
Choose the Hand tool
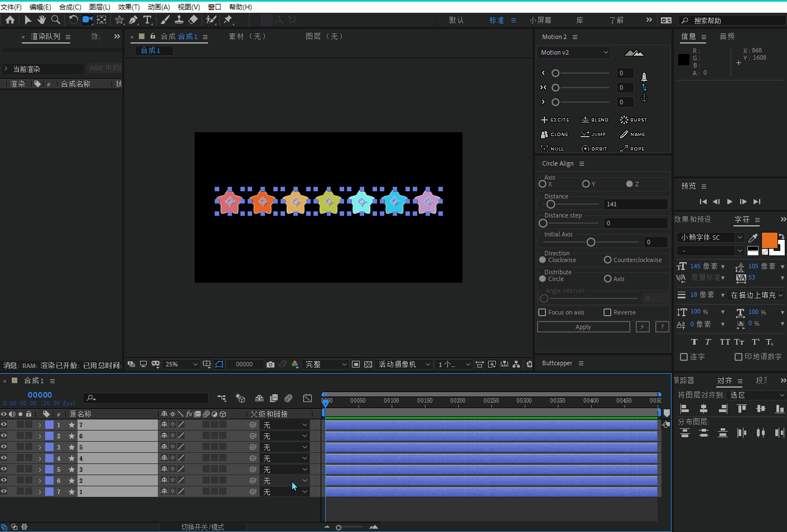pyautogui.click(x=42, y=20)
